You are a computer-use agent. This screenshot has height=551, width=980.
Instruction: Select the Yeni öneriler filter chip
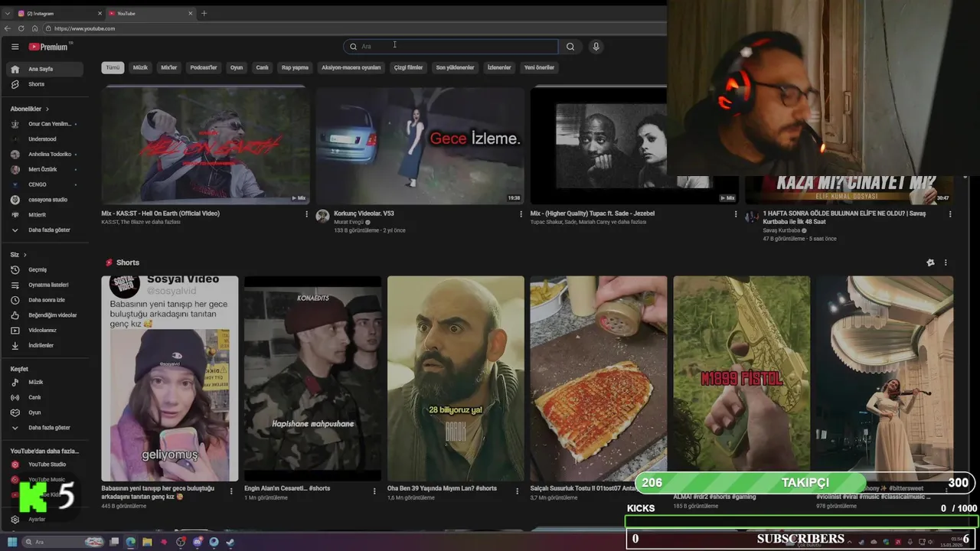(539, 67)
